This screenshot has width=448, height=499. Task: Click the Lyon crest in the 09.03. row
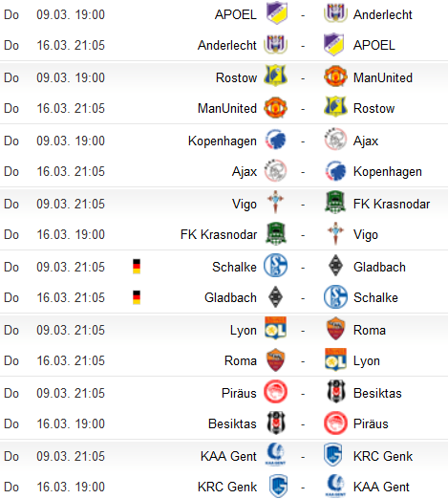276,328
